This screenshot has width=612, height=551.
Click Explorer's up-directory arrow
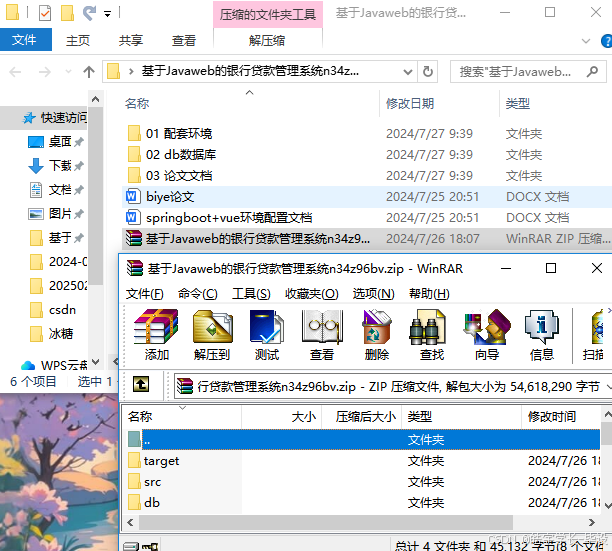pos(89,72)
